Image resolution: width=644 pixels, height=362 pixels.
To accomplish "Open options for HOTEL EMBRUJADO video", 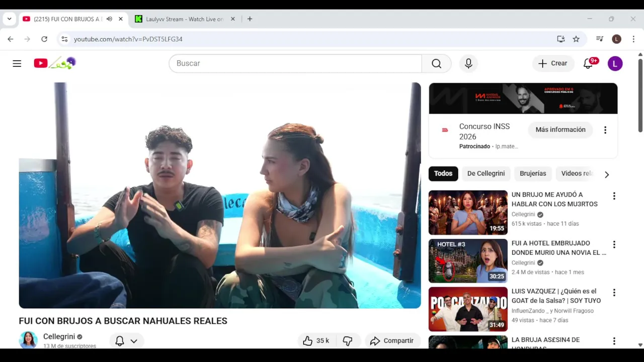I will click(614, 245).
